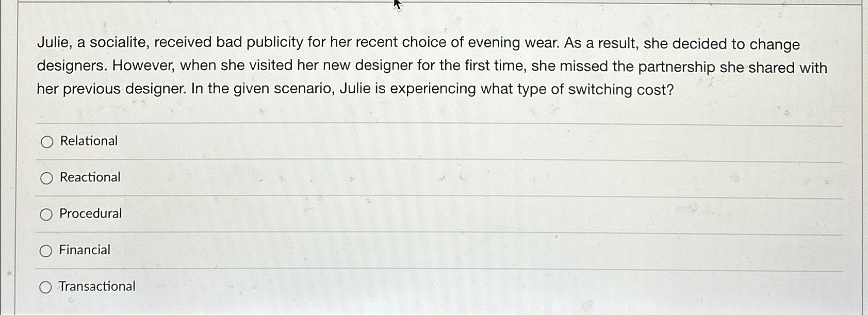Click the unselected circle beside Financial
Viewport: 868px width, 315px height.
47,250
